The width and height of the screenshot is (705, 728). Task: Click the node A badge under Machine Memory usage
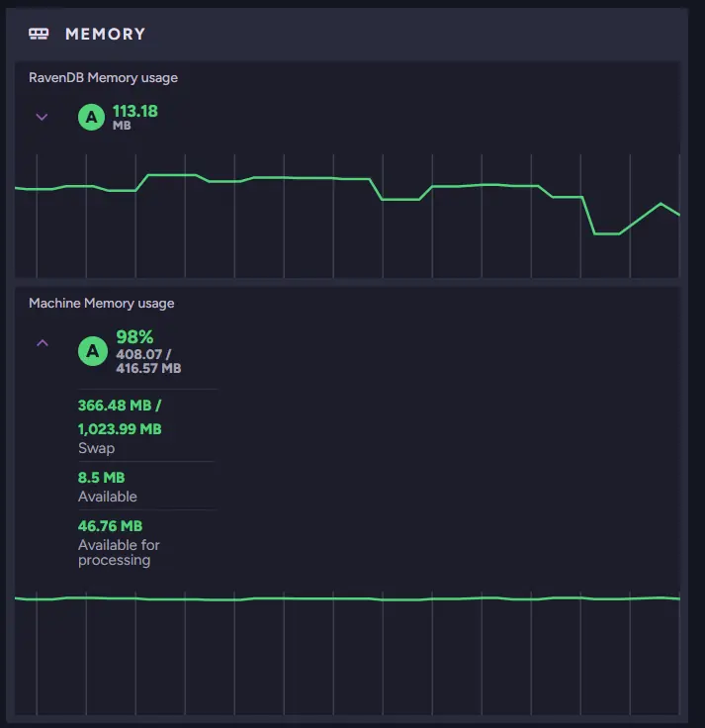(x=92, y=350)
